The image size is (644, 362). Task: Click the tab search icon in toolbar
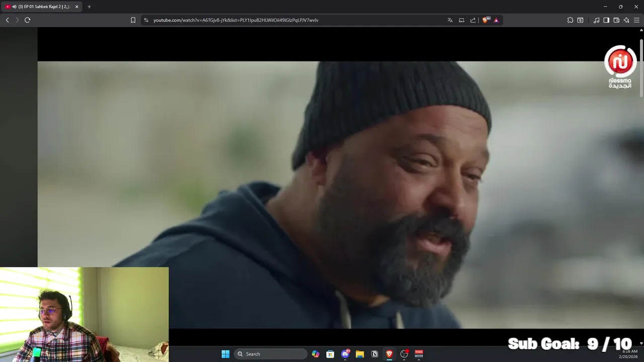tap(580, 20)
